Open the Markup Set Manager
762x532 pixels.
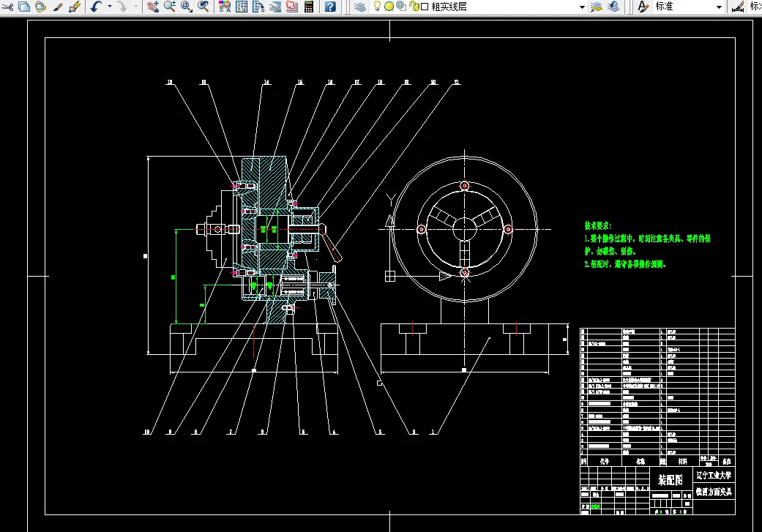click(291, 7)
